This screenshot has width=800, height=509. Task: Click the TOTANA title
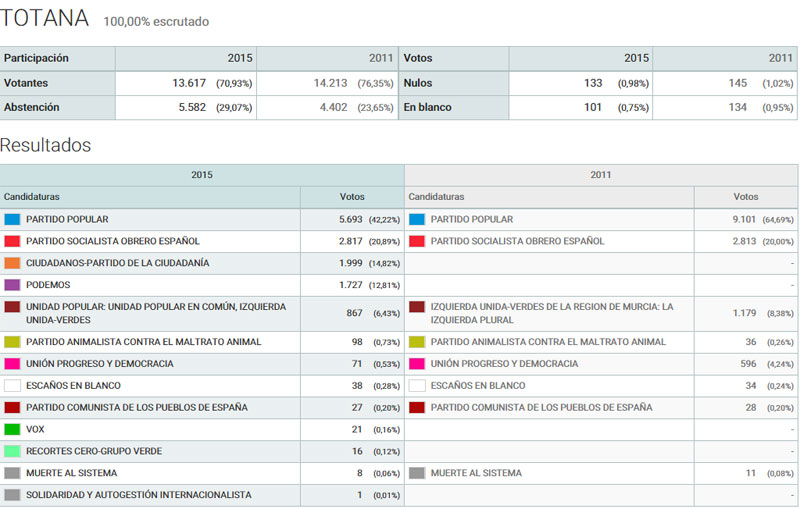pos(44,18)
